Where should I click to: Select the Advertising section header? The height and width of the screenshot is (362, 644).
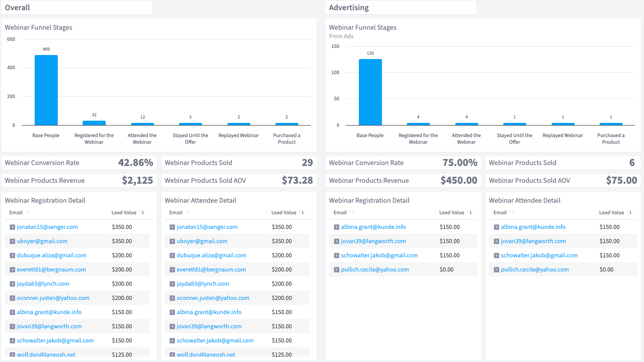(349, 8)
